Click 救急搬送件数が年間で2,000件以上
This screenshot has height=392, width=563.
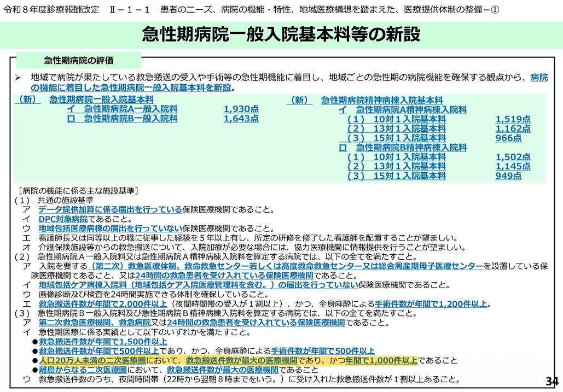[x=103, y=304]
